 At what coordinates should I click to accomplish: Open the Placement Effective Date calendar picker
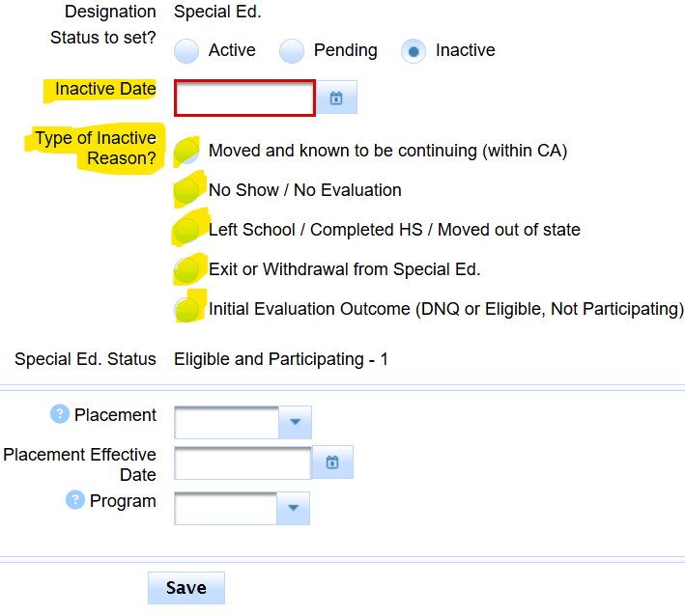tap(332, 462)
